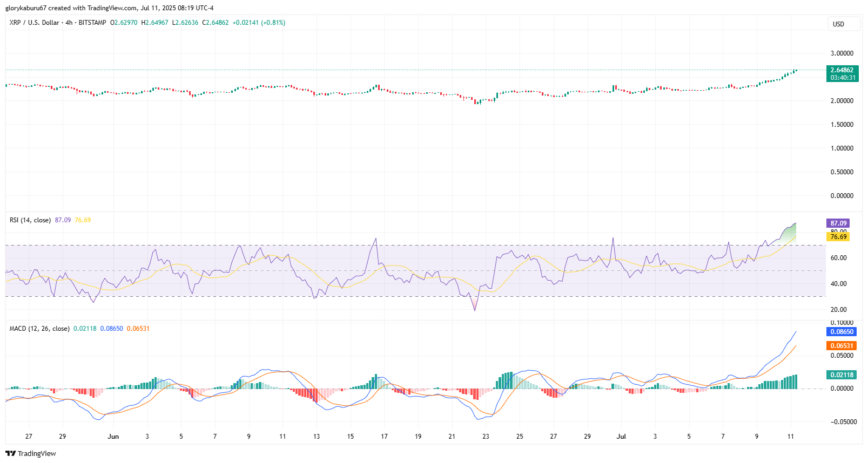
Task: Click the TradingView logo icon
Action: tap(10, 453)
